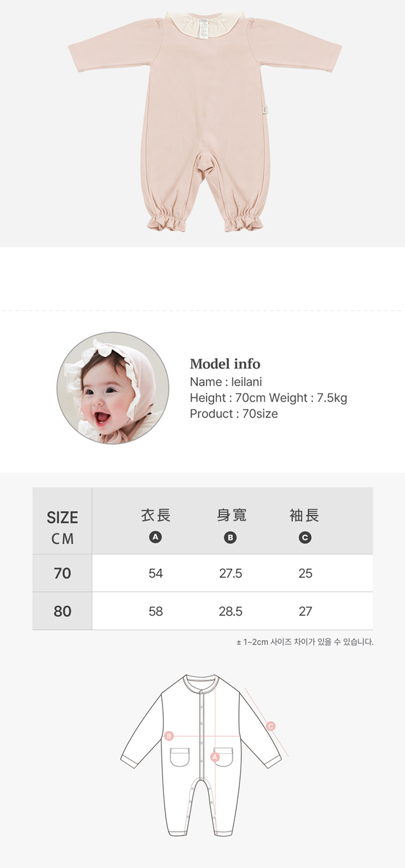The width and height of the screenshot is (405, 868).
Task: Select the 80 size row header
Action: click(62, 611)
